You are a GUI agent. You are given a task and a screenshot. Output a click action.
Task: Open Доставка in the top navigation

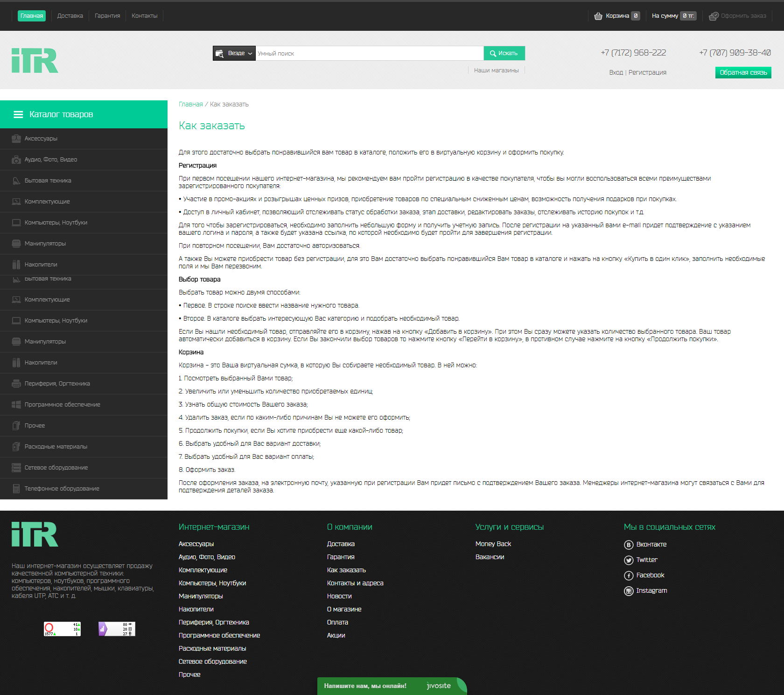(70, 16)
